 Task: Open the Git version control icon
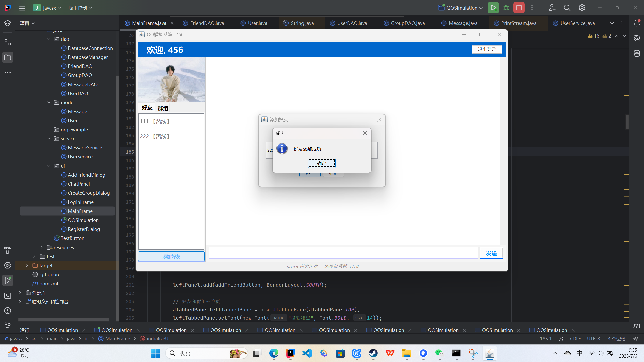8,326
